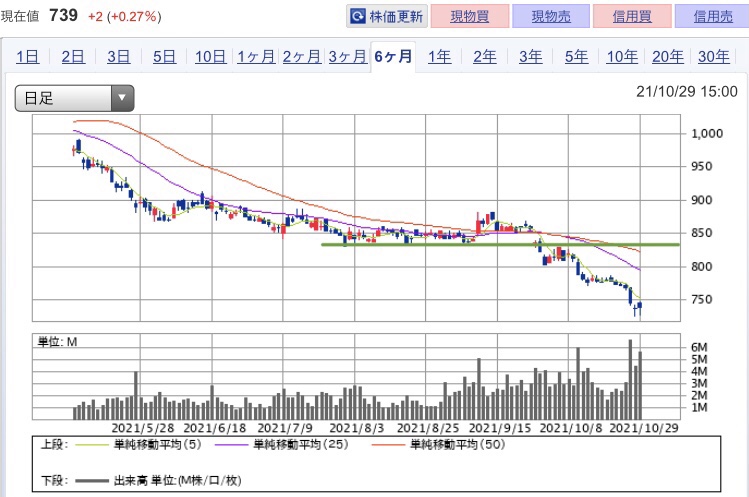
Task: Click the tallest volume bar in chart
Action: [x=630, y=380]
